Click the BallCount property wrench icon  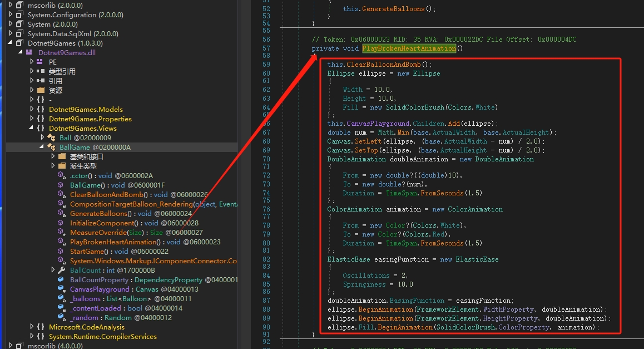pos(62,270)
